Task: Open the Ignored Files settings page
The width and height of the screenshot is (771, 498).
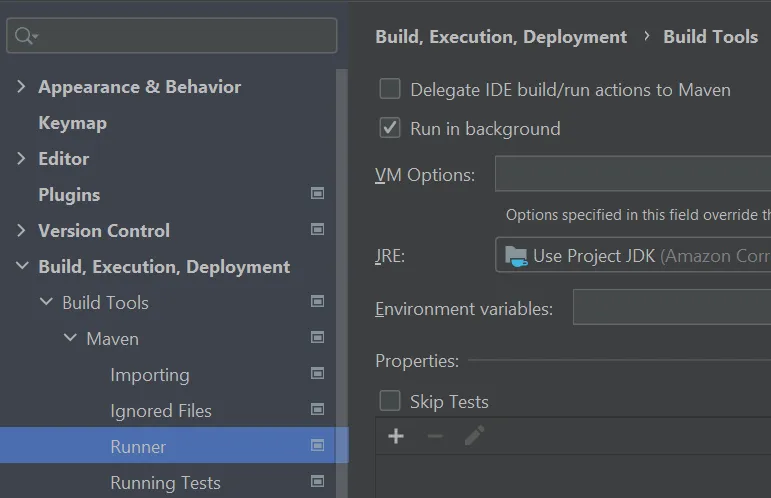Action: (161, 411)
